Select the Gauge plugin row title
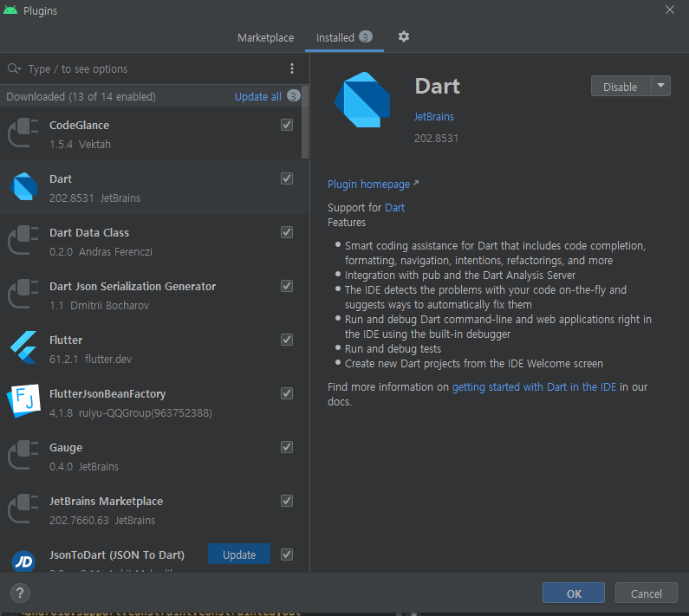 [66, 448]
